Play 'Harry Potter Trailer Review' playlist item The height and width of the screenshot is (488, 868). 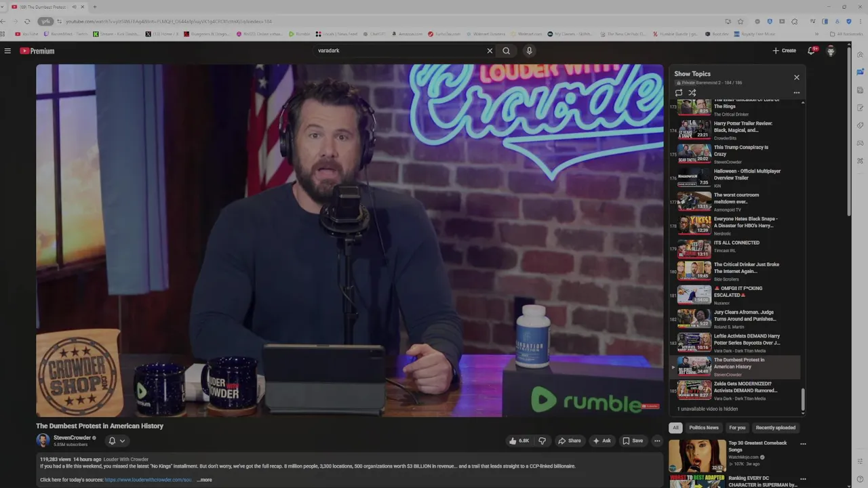click(735, 130)
